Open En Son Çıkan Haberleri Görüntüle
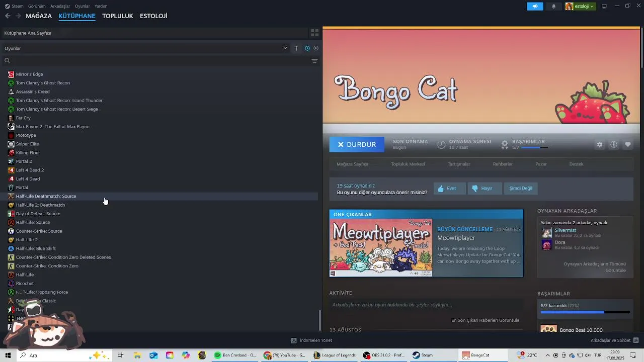This screenshot has height=362, width=644. 485,320
